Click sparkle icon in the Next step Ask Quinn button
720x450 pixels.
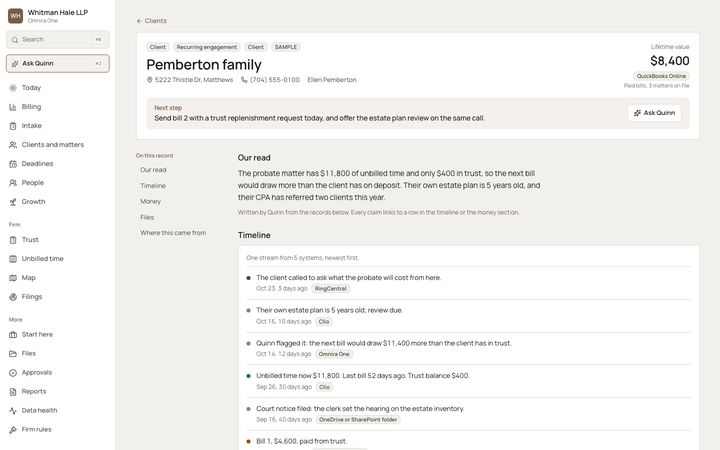[637, 113]
